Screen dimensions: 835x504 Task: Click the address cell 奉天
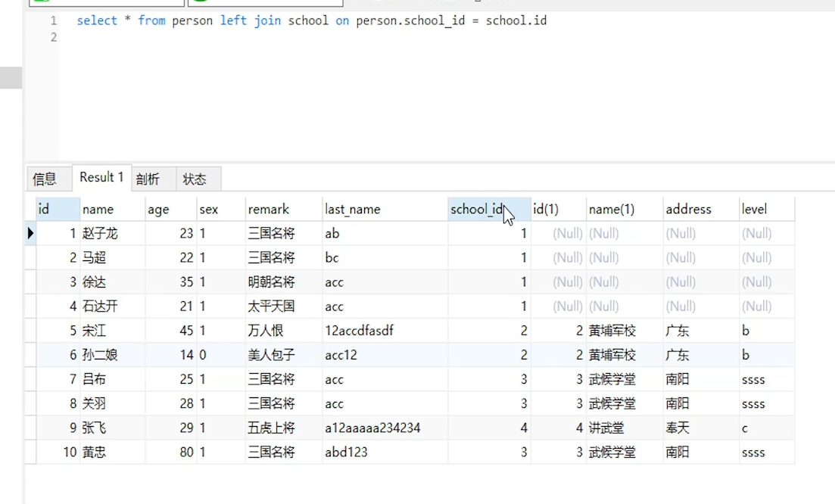[x=701, y=428]
